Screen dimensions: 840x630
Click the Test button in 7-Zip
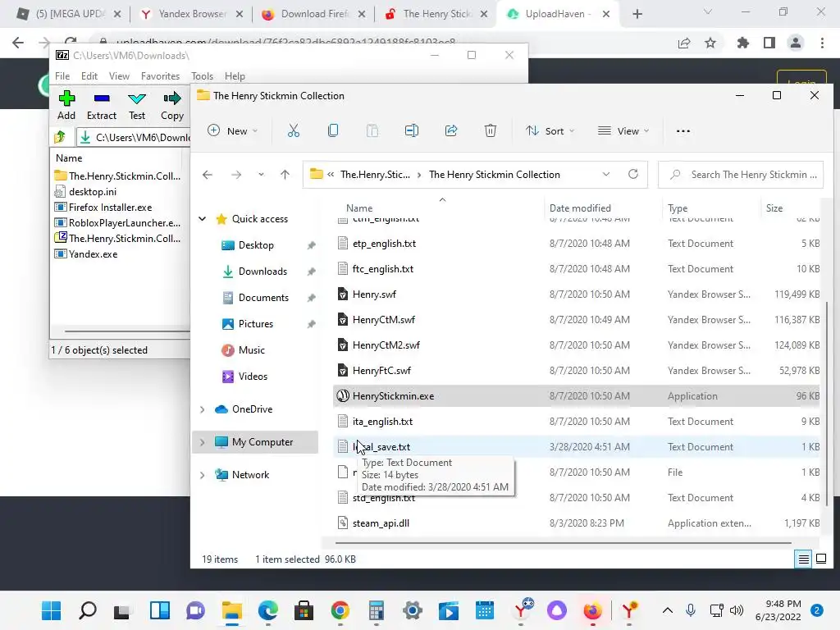(x=137, y=105)
